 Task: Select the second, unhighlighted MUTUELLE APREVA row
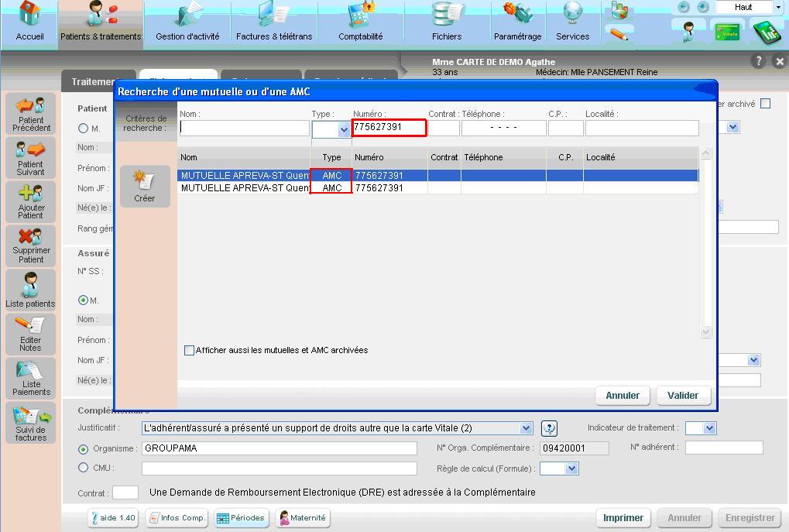tap(437, 187)
